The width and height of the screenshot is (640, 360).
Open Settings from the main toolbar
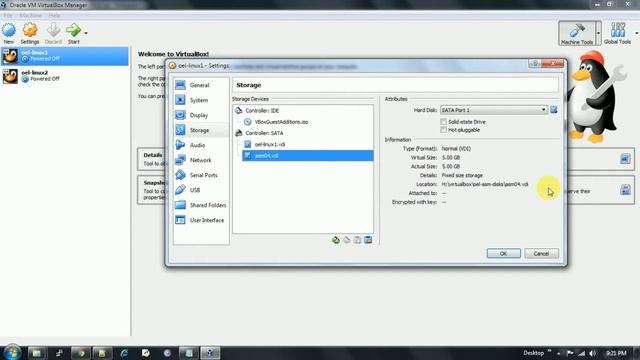30,33
